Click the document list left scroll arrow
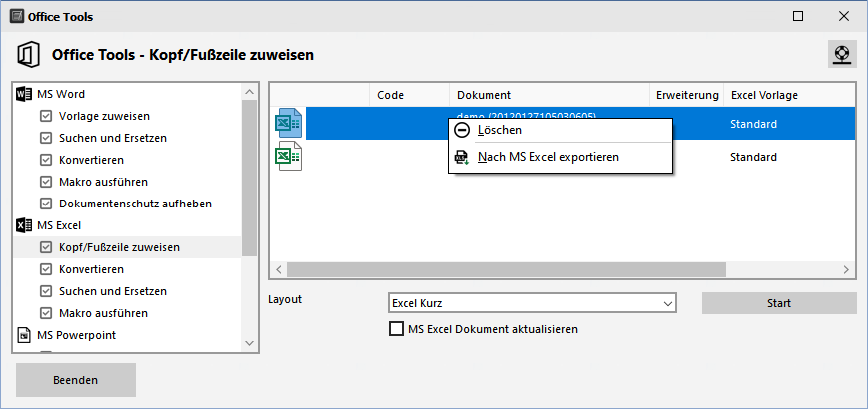The height and width of the screenshot is (409, 868). pyautogui.click(x=279, y=270)
